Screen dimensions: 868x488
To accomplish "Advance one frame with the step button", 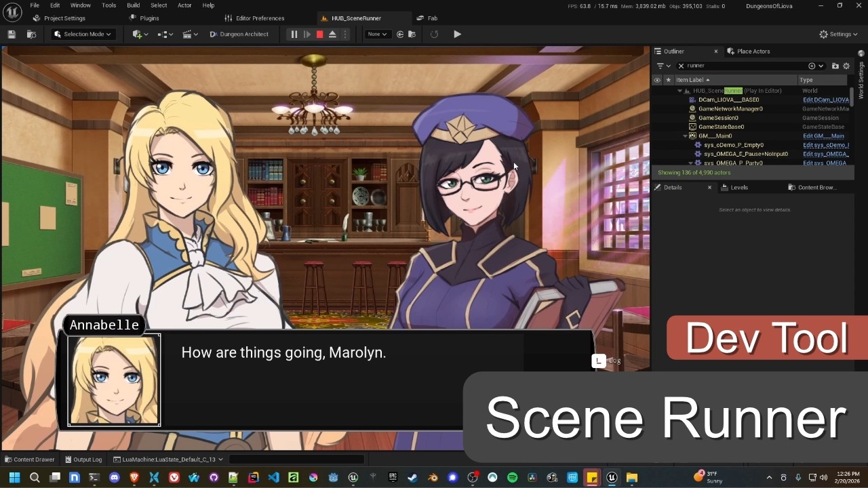I will click(307, 34).
